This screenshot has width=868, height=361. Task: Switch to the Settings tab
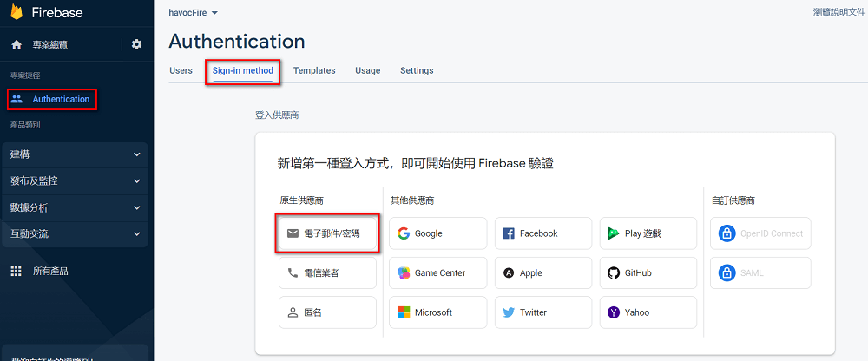[417, 70]
